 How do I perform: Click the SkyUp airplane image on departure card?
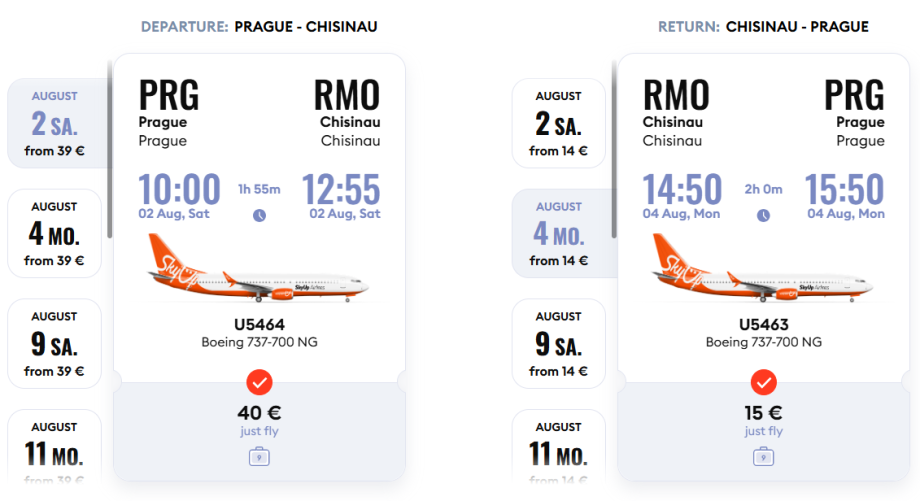pyautogui.click(x=259, y=268)
